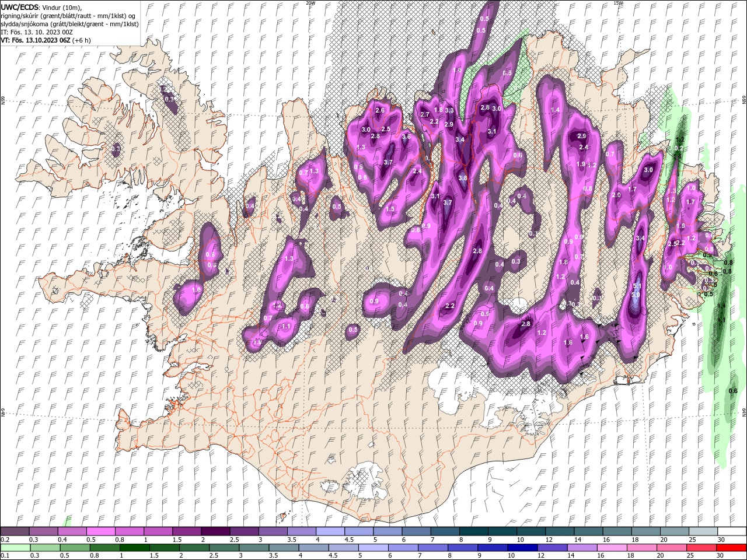Click the rain legend swatch between 25 and 30
Viewport: 747px width, 560px height.
(703, 548)
